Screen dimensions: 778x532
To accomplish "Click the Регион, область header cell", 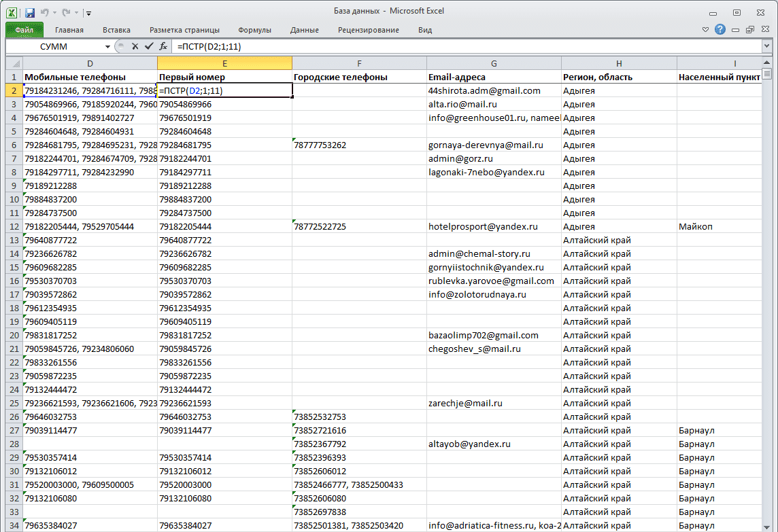I will (x=619, y=77).
